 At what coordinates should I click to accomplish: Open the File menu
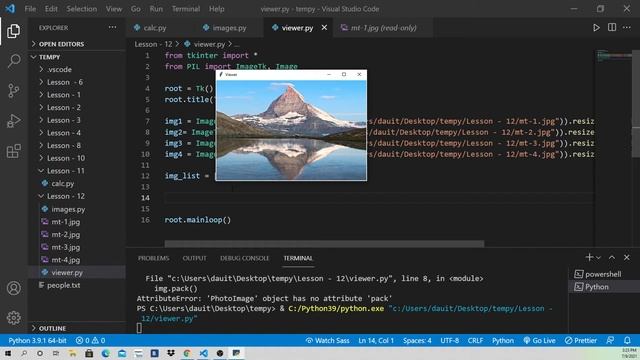point(30,9)
